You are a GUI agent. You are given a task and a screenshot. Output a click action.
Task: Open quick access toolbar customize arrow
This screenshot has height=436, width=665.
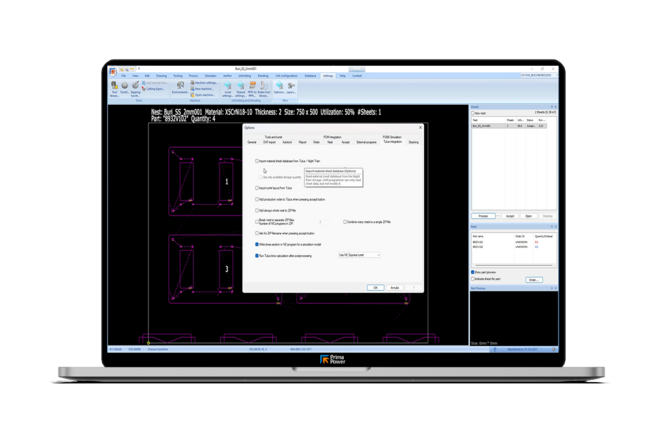click(139, 69)
